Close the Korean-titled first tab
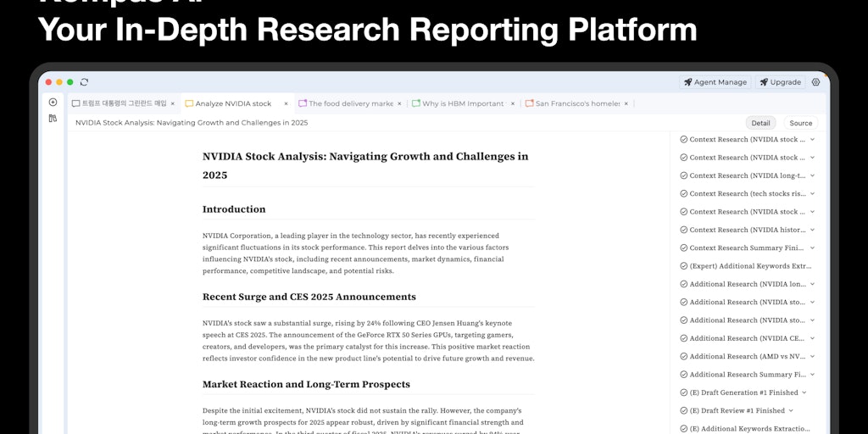 [172, 103]
